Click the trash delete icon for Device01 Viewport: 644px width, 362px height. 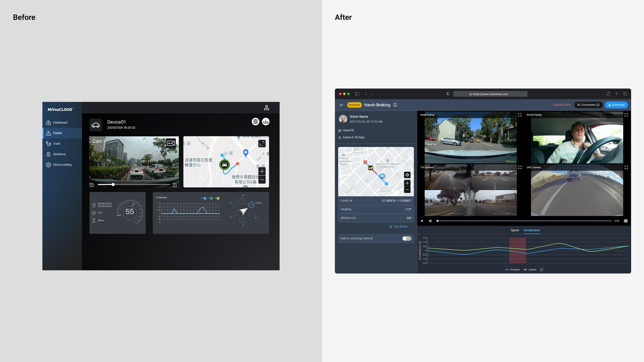[255, 121]
